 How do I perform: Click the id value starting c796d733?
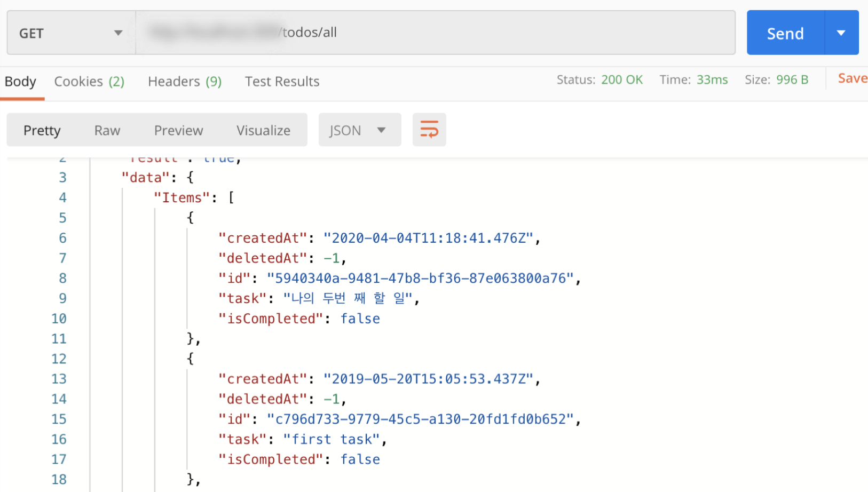420,419
